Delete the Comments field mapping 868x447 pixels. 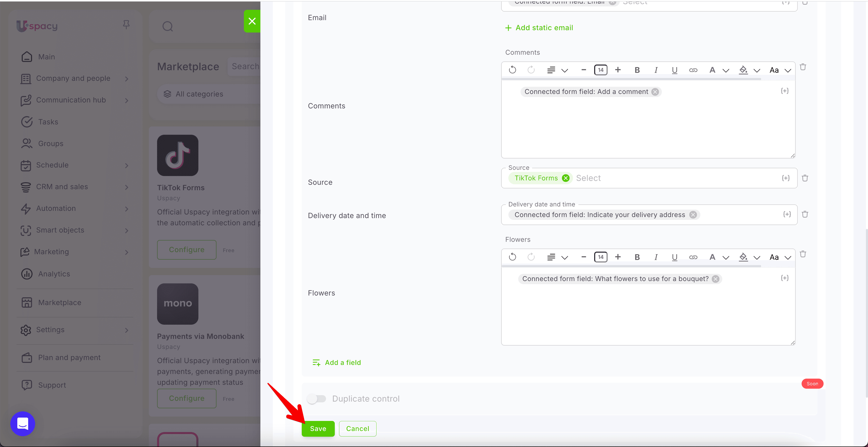point(803,67)
